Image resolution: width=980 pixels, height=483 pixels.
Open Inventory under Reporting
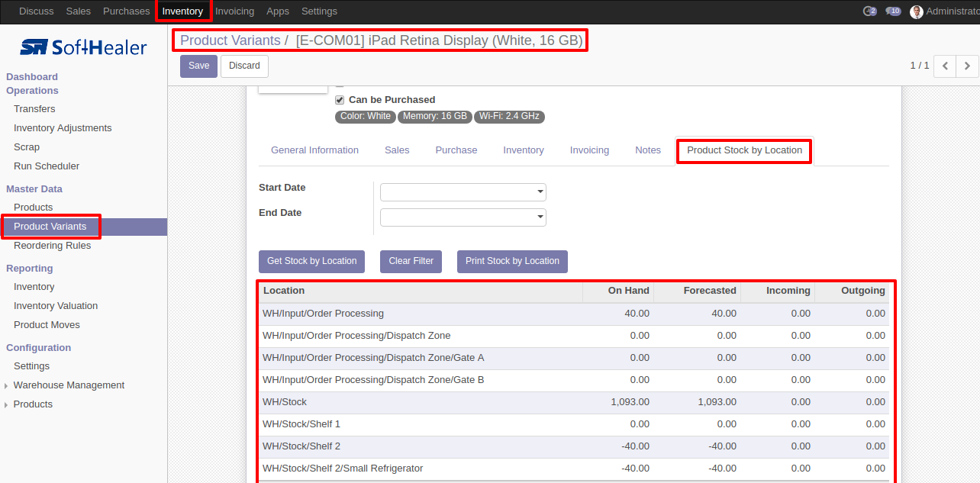click(x=34, y=287)
